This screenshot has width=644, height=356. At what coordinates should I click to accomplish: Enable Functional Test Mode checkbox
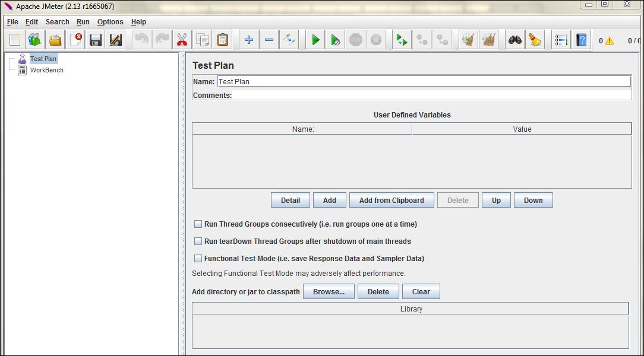tap(198, 258)
